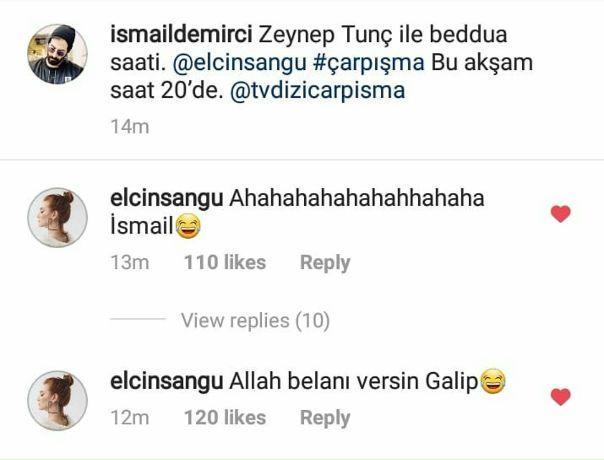Open ismaildemirci profile picture

click(x=57, y=54)
